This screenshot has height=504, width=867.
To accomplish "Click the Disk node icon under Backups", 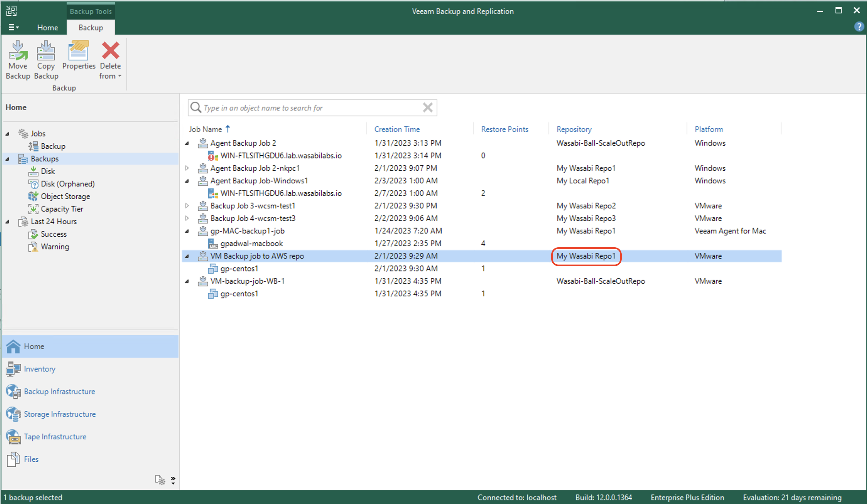I will pos(33,171).
